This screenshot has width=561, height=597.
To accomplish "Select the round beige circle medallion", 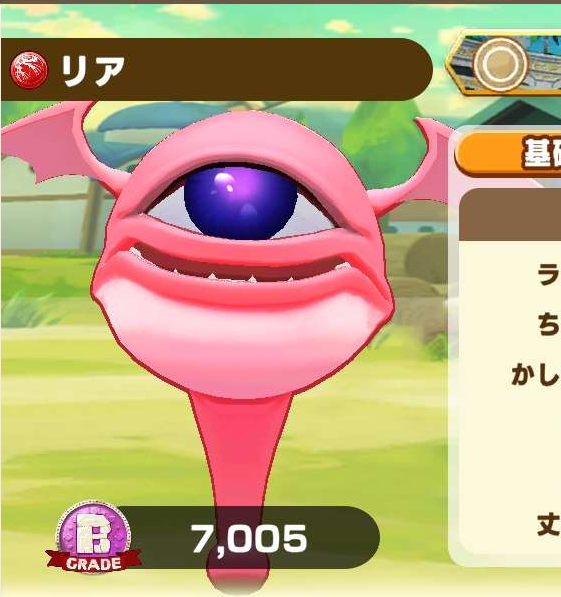I will (x=501, y=64).
